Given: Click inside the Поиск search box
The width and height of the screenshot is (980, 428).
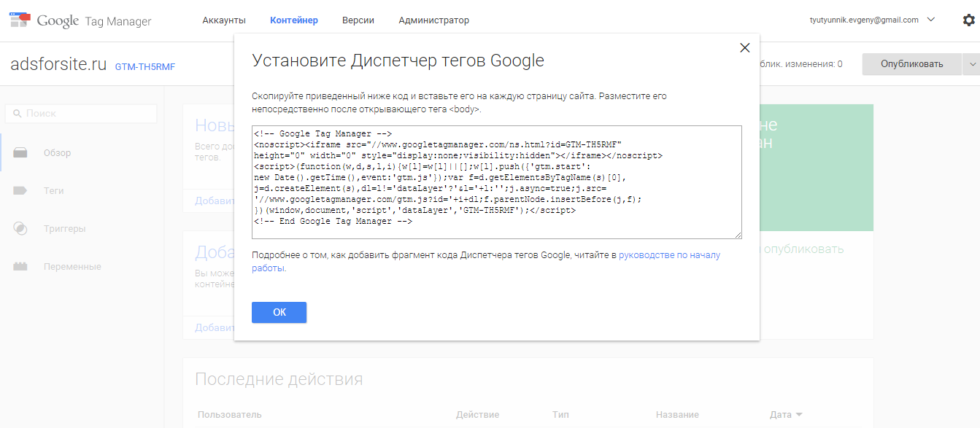Looking at the screenshot, I should pos(80,113).
